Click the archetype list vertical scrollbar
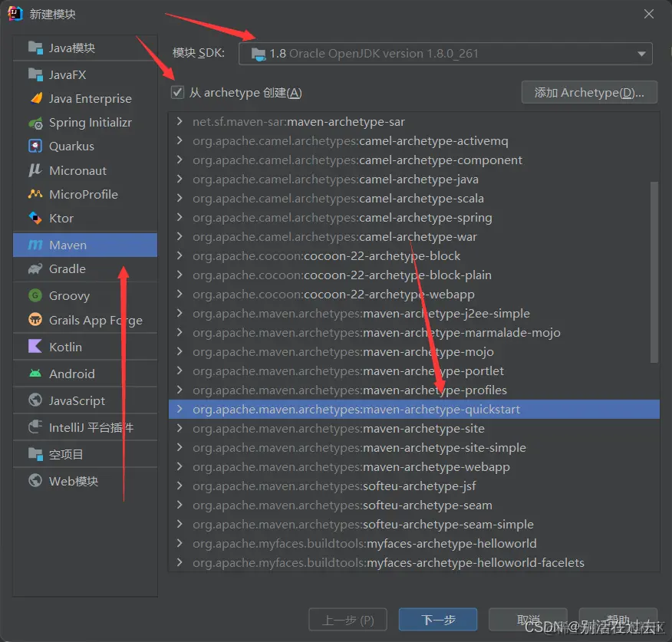 (x=654, y=272)
